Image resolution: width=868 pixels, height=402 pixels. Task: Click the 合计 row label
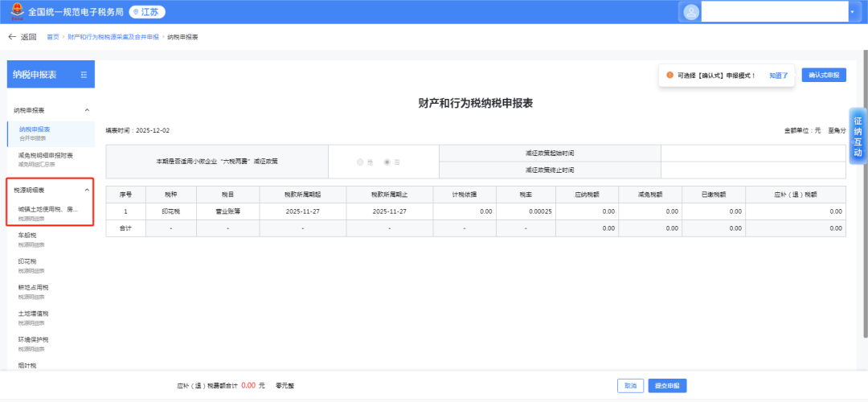point(125,228)
